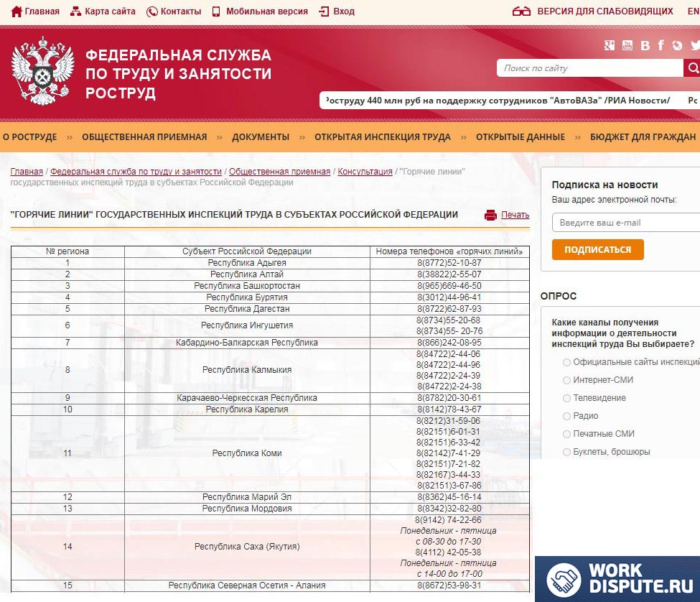Viewport: 700px width, 602px height.
Task: Click ВЕРСИЯ ДЛЯ СЛАБОВИДЯЩИХ link text
Action: 605,11
